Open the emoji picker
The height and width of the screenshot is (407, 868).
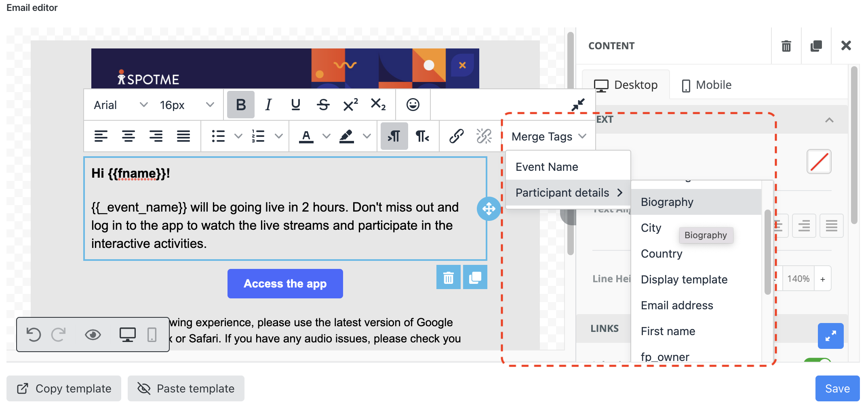coord(413,105)
